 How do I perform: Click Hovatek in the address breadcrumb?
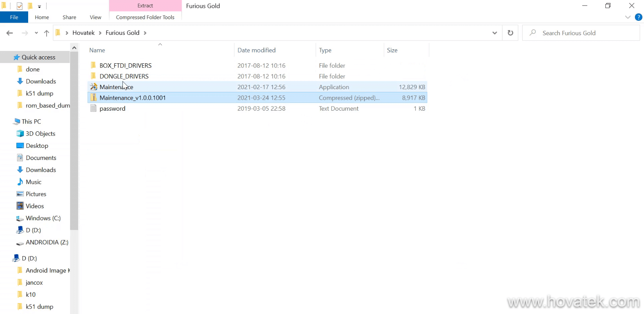(x=83, y=33)
